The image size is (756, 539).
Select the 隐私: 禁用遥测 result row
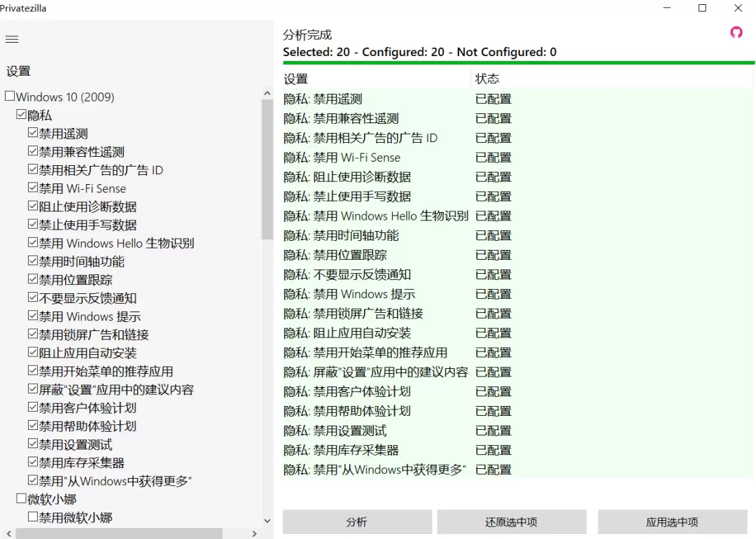click(518, 99)
